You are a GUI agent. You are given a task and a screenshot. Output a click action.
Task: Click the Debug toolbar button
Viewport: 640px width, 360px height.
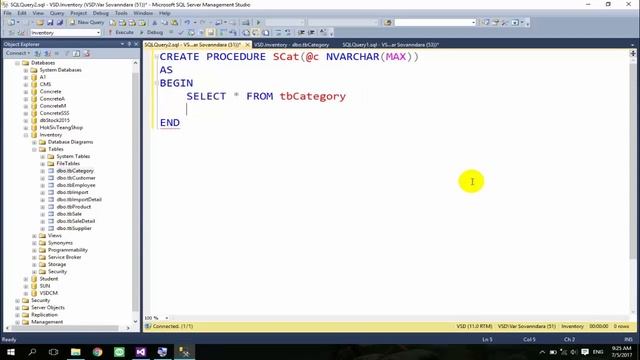[x=151, y=32]
